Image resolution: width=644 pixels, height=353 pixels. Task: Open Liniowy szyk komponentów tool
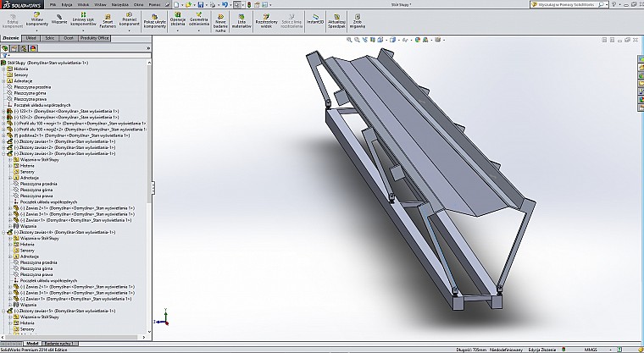(x=83, y=19)
